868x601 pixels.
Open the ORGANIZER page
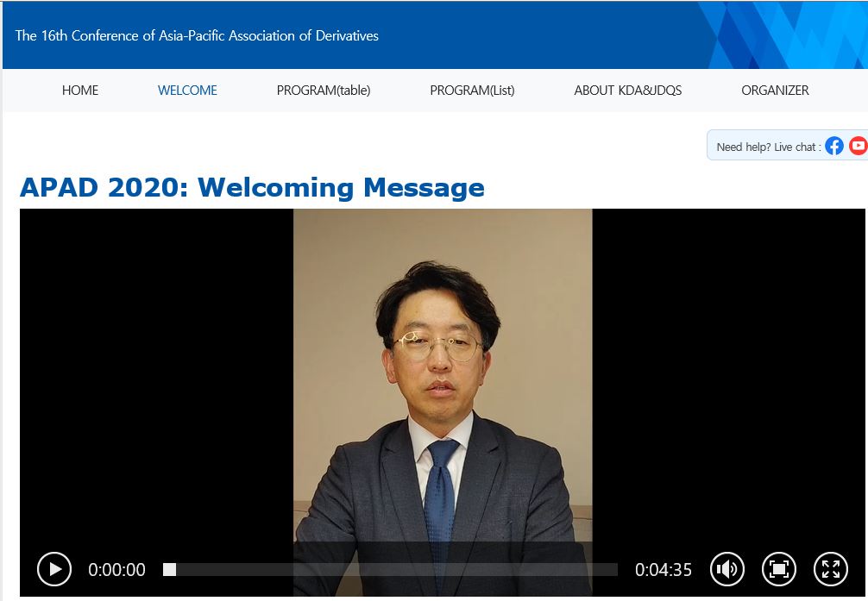(x=775, y=91)
